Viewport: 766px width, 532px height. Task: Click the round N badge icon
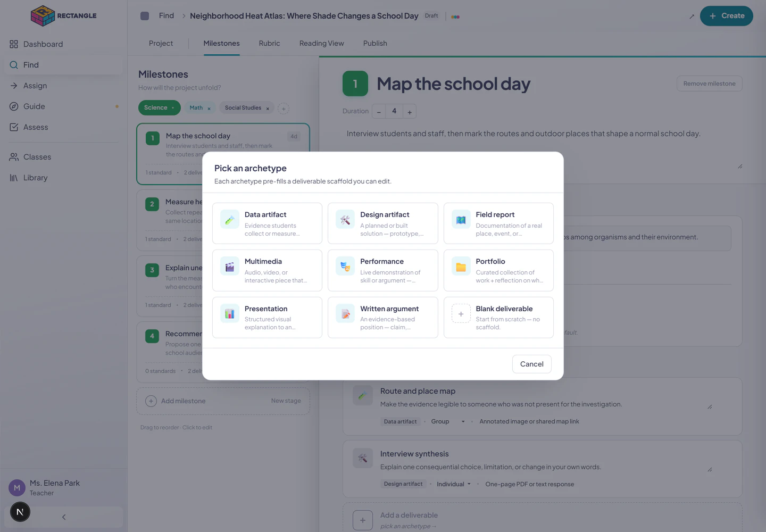20,512
